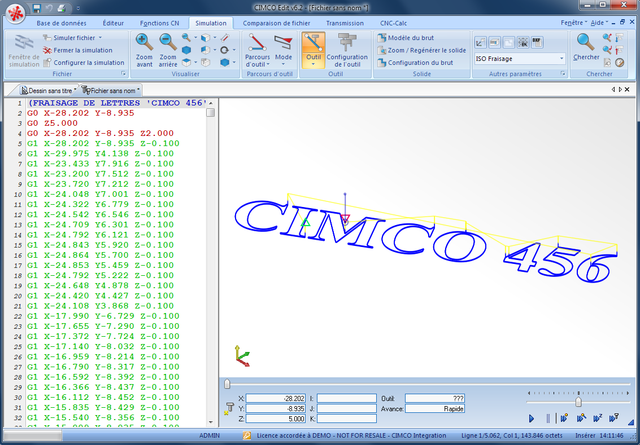This screenshot has height=445, width=640.
Task: Click the print icon in quick access toolbar
Action: [61, 8]
